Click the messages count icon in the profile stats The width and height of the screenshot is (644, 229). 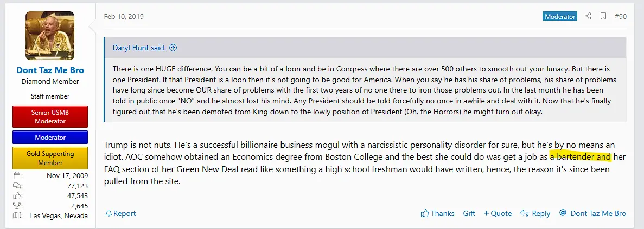[17, 186]
